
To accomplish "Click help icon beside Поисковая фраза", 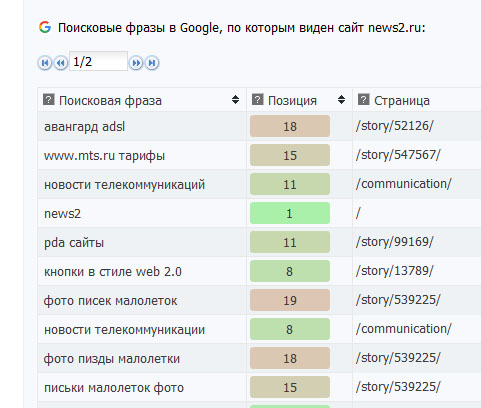I will 49,99.
